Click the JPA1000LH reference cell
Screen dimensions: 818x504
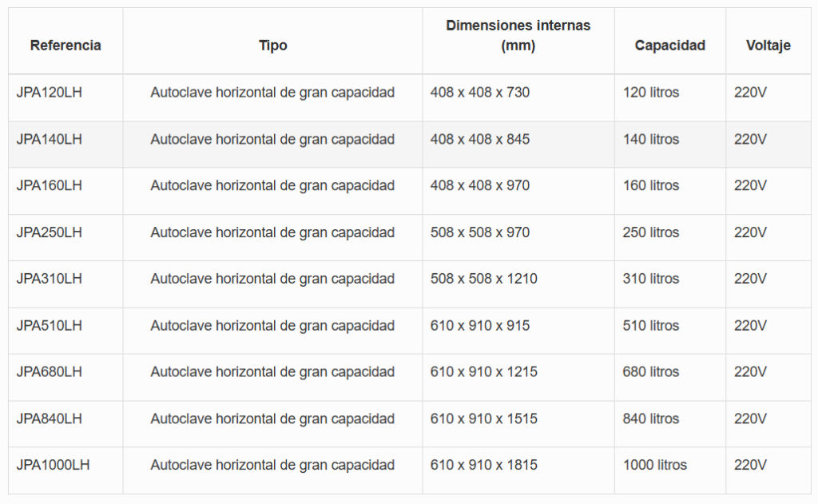(x=53, y=466)
